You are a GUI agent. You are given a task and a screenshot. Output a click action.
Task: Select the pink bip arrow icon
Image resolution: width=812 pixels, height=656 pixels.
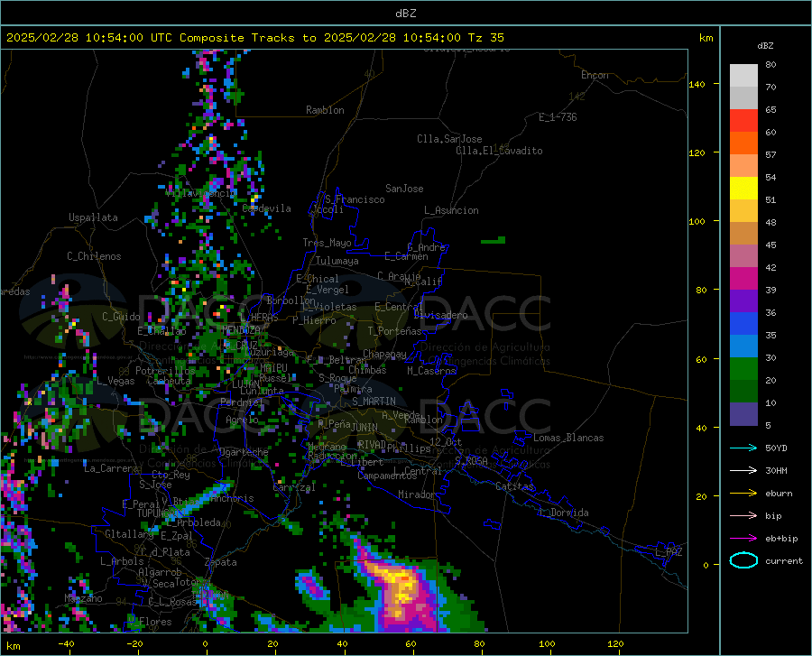click(743, 516)
